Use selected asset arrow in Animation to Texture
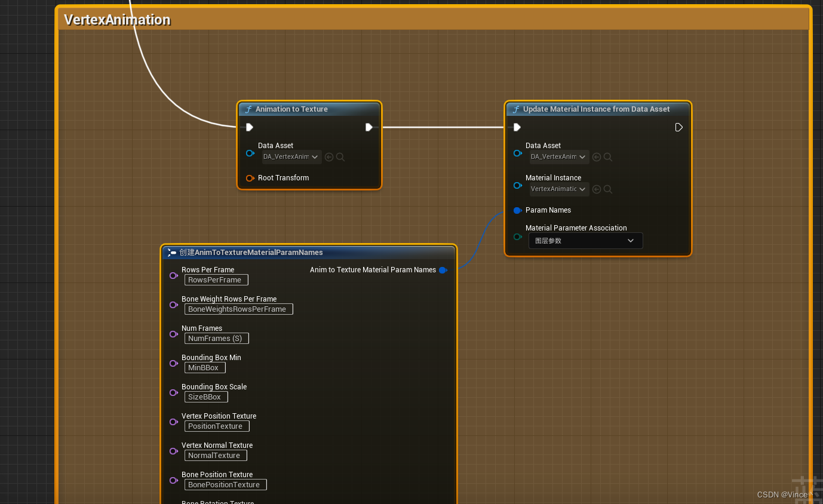Image resolution: width=823 pixels, height=504 pixels. [x=329, y=157]
